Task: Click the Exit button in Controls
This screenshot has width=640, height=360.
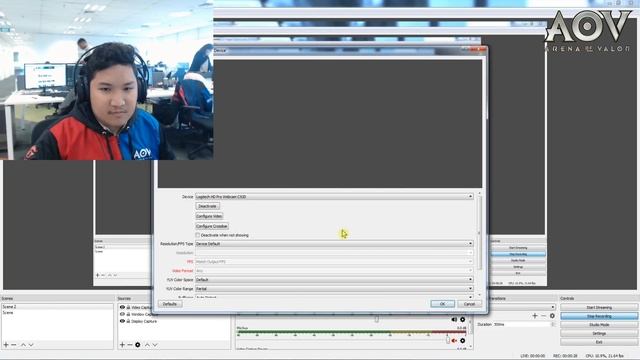Action: 599,342
